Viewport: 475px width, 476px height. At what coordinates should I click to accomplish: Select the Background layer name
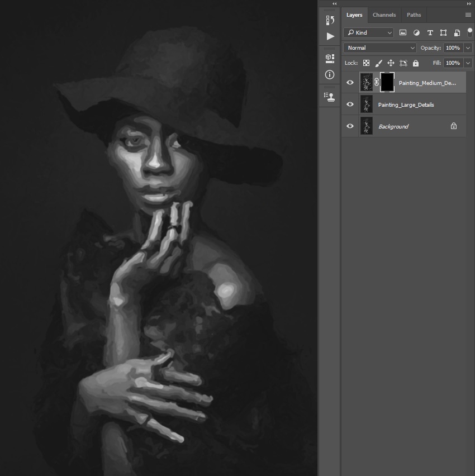coord(393,126)
